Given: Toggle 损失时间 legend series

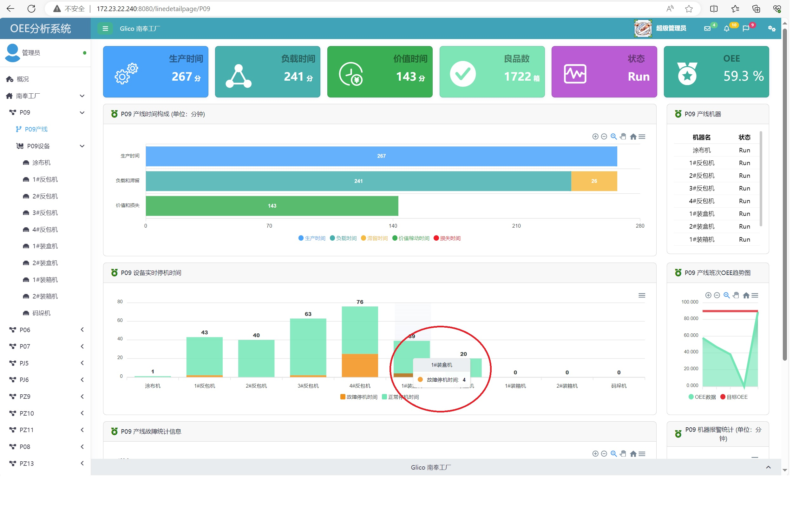Looking at the screenshot, I should pyautogui.click(x=447, y=238).
